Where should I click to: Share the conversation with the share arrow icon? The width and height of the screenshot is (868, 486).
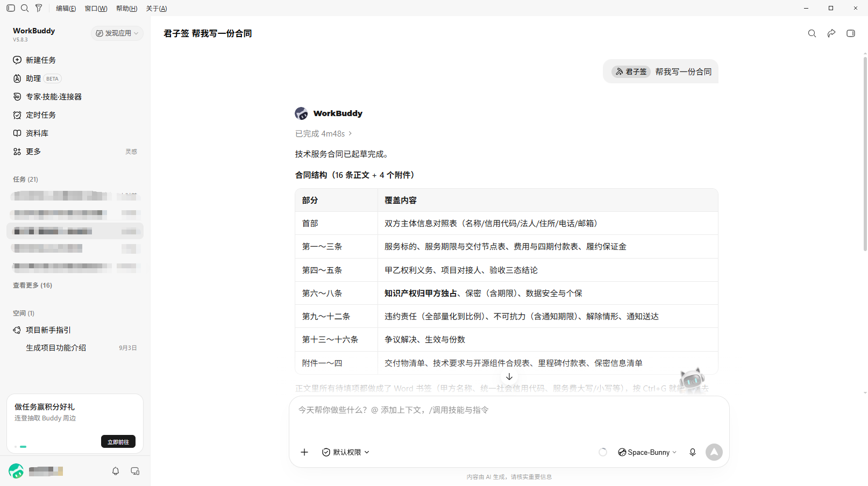pyautogui.click(x=831, y=33)
